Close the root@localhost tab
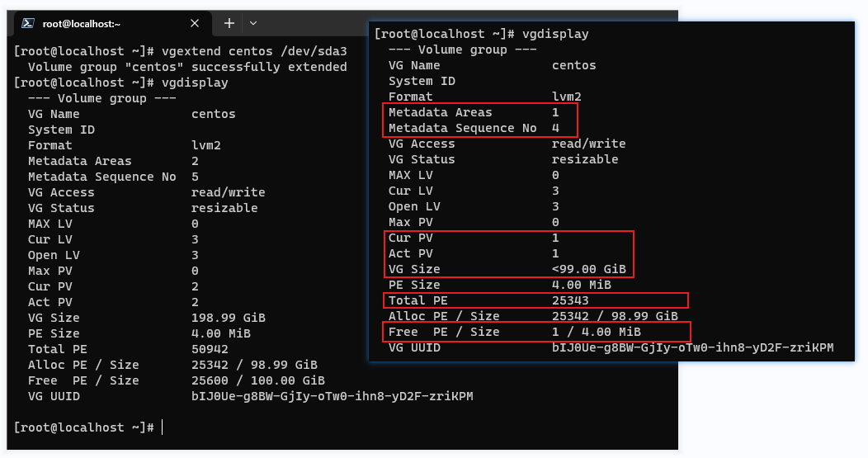The height and width of the screenshot is (458, 868). (x=195, y=24)
